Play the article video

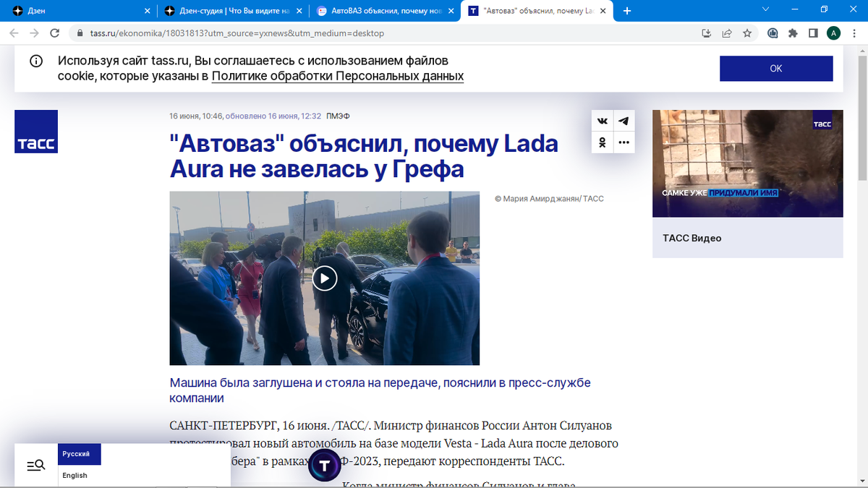(324, 278)
